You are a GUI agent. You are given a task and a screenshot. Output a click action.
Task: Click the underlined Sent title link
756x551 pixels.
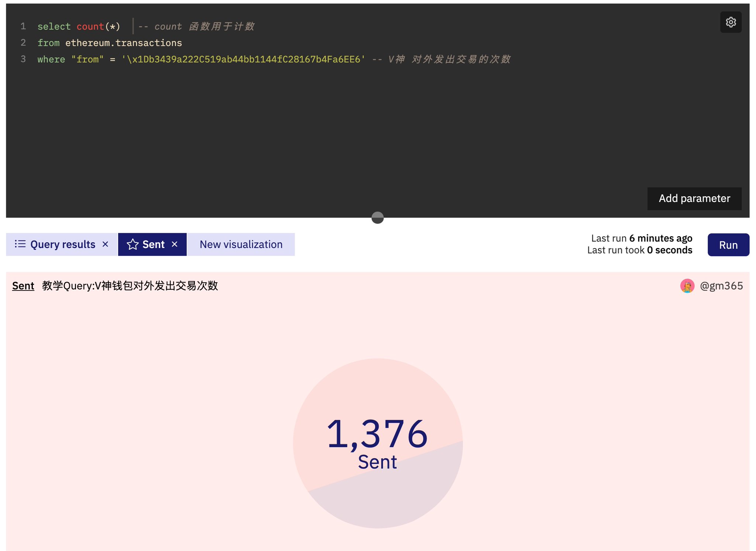click(x=23, y=286)
